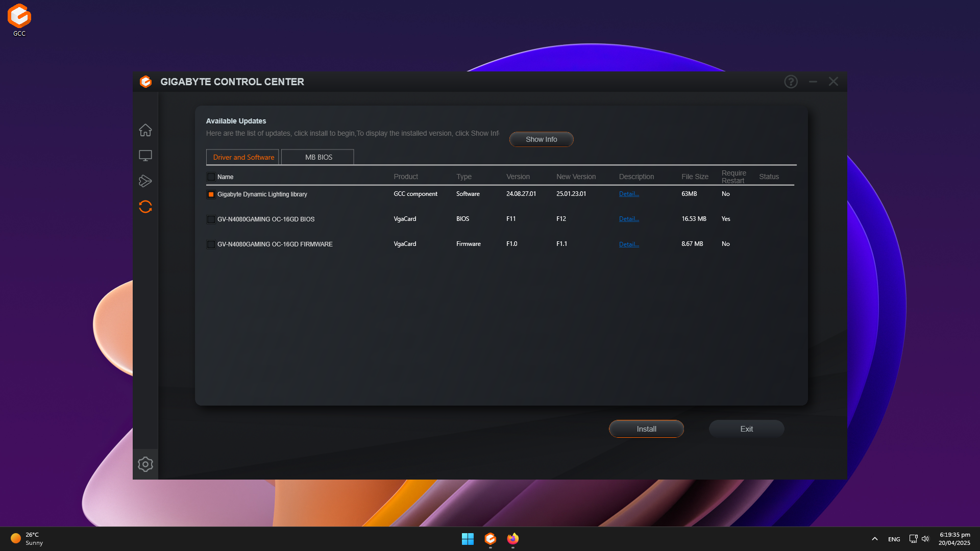Click the 16.53 MB file size
This screenshot has height=551, width=980.
tap(694, 219)
